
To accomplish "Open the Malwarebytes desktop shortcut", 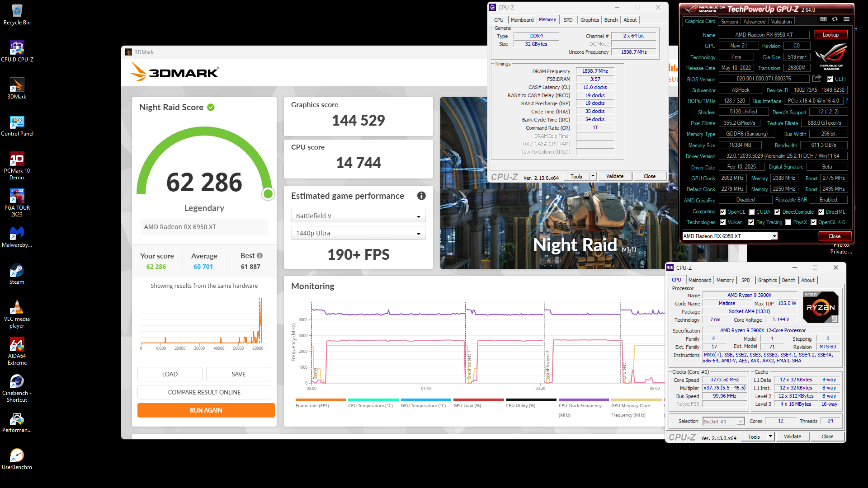I will 17,237.
